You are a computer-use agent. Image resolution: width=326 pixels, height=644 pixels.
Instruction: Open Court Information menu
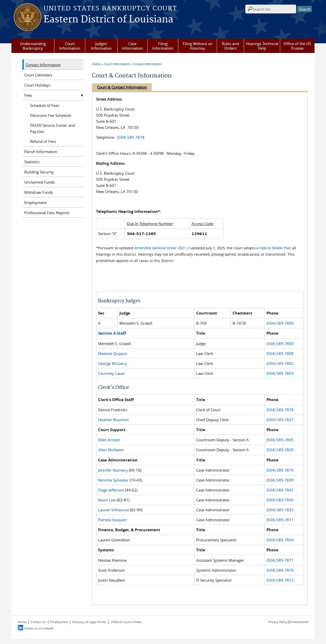(70, 46)
